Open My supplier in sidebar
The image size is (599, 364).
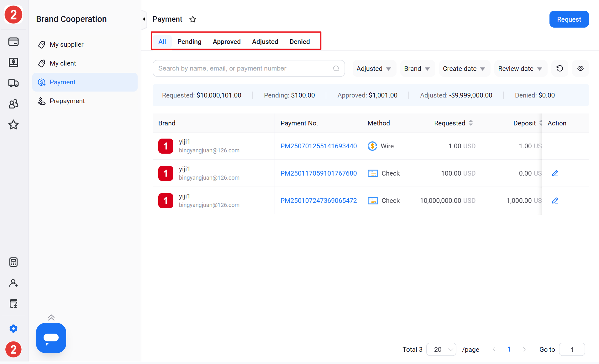click(85, 45)
